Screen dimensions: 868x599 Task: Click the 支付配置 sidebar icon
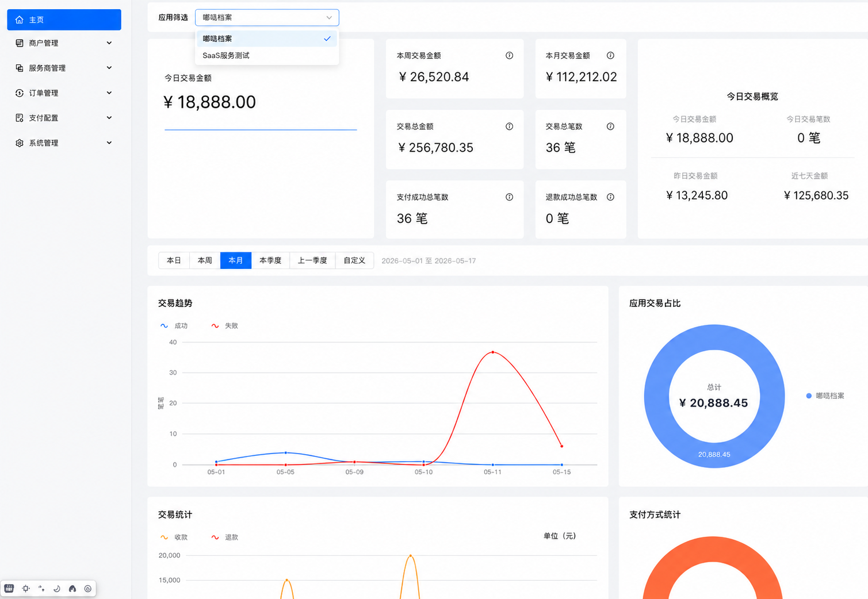[x=20, y=118]
